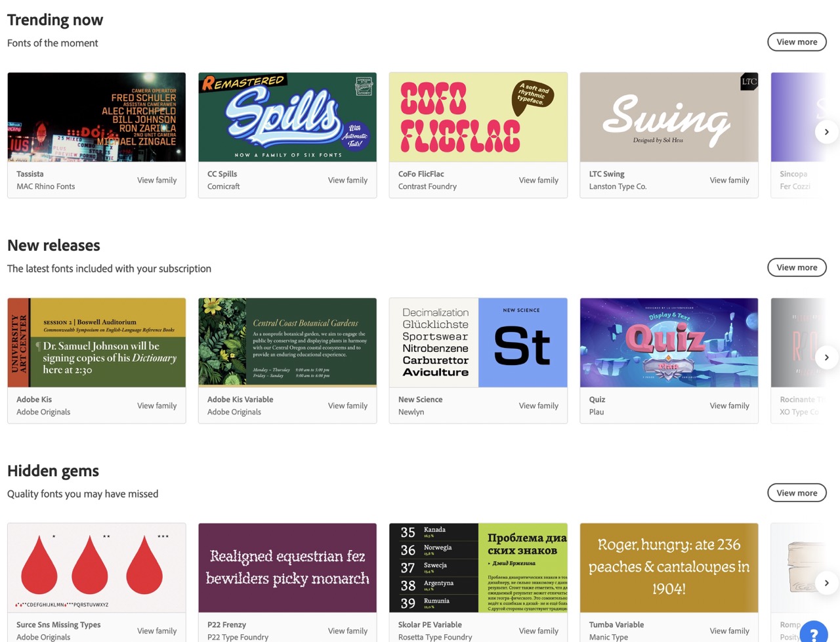This screenshot has width=840, height=642.
Task: Open the P22 Frenzy purple preview image
Action: tap(287, 568)
